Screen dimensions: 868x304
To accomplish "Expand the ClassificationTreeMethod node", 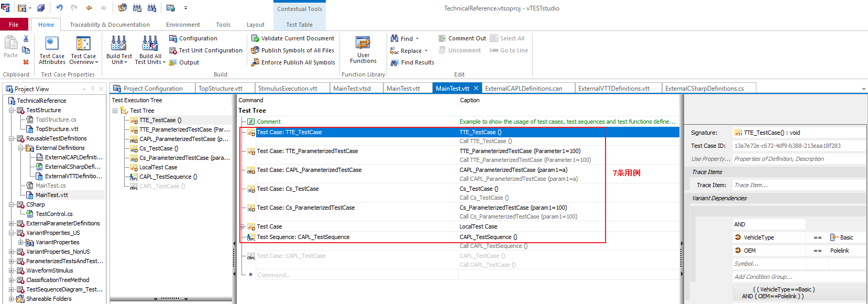I will coord(11,280).
